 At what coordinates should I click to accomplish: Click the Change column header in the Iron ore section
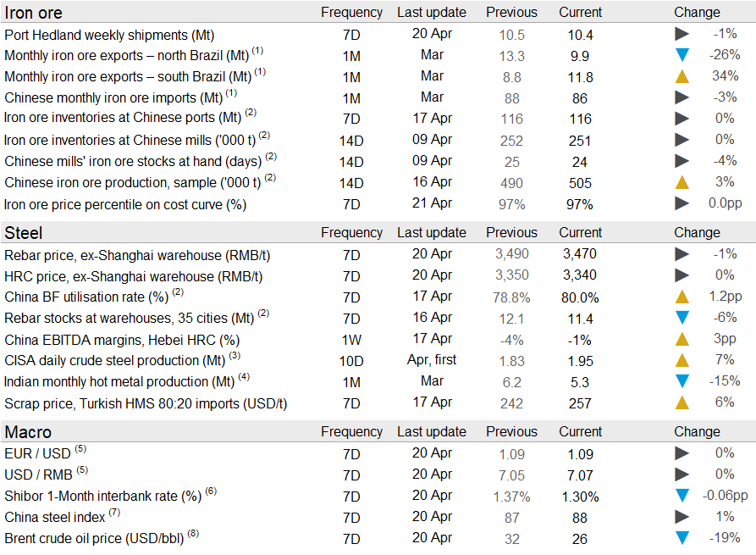coord(697,13)
